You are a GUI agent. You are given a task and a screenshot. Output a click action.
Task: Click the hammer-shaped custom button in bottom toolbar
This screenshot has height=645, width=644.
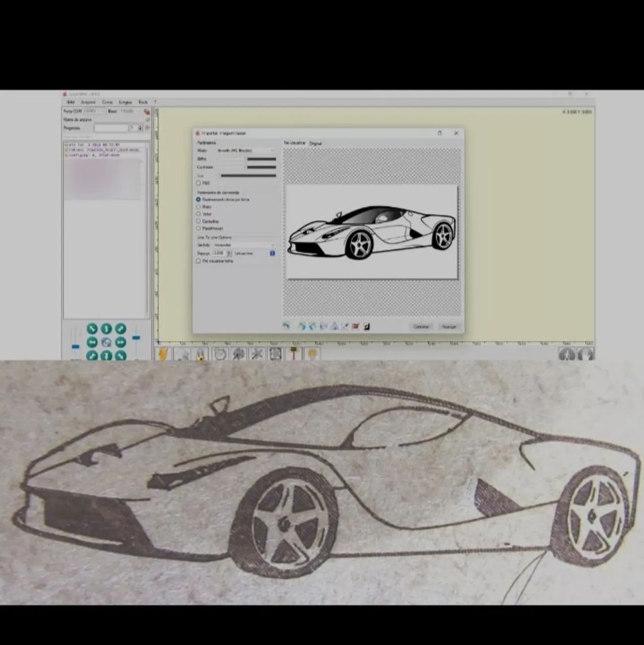pyautogui.click(x=294, y=354)
